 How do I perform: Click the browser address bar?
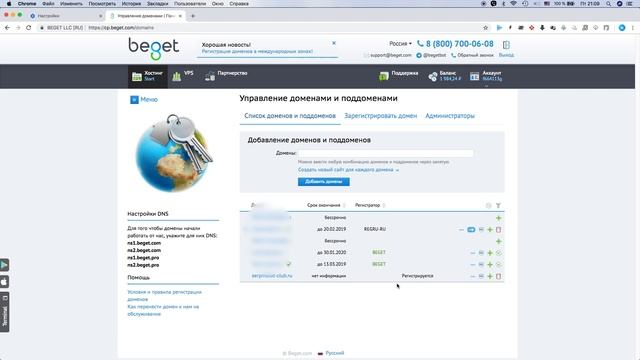click(261, 28)
